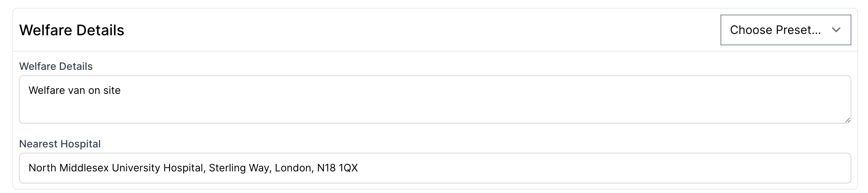Click the "Choose Preset..." label text
The image size is (868, 193).
coord(775,30)
